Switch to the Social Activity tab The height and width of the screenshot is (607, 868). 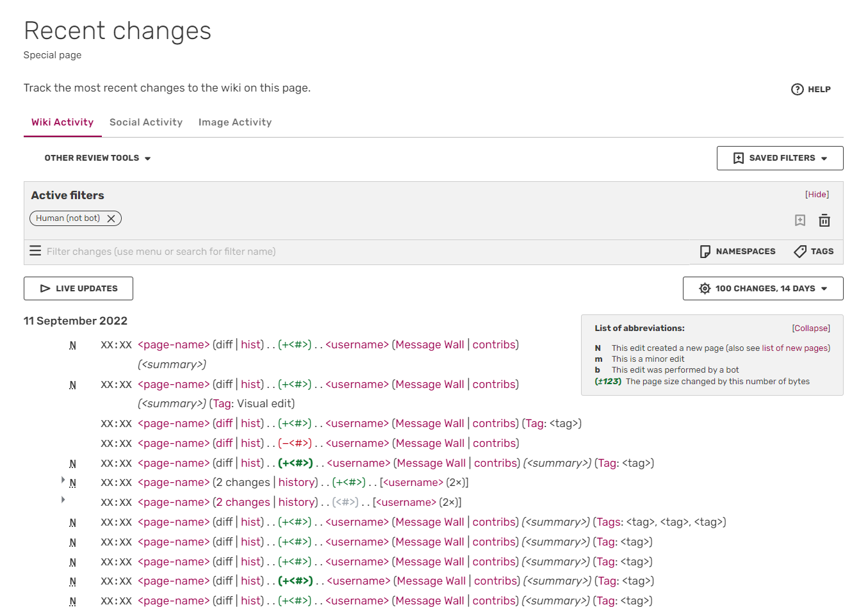(146, 122)
